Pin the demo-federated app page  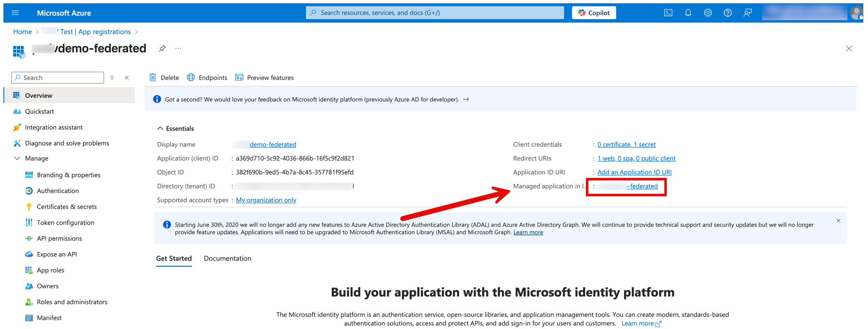pyautogui.click(x=162, y=48)
